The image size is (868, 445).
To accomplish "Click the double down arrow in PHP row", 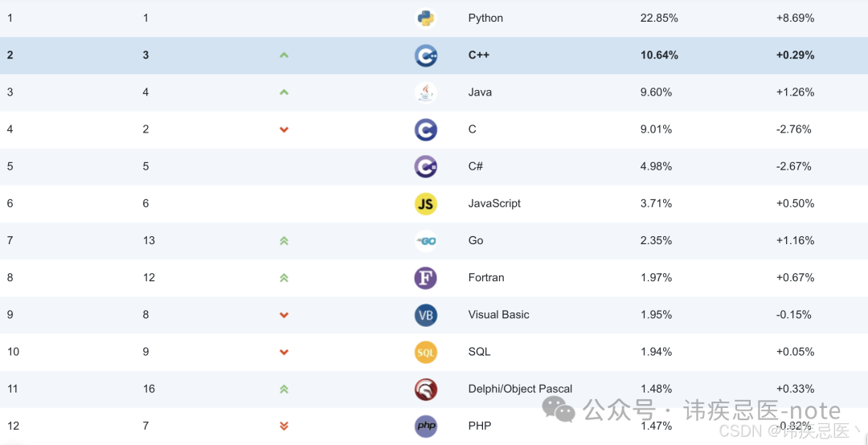I will (284, 427).
